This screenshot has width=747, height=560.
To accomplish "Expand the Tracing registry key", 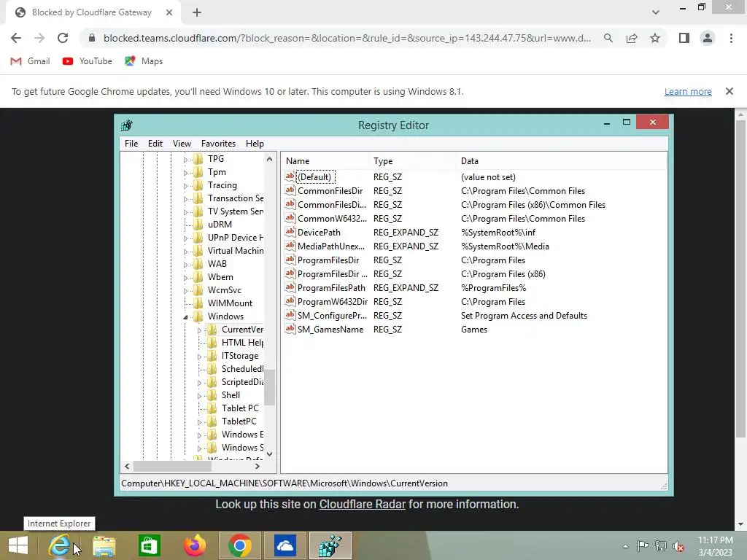I will pyautogui.click(x=186, y=186).
